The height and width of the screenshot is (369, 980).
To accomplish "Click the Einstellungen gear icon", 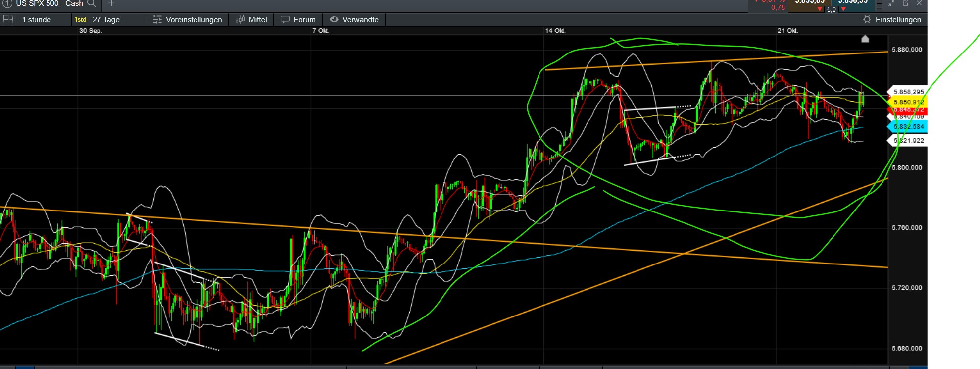I will [x=867, y=20].
